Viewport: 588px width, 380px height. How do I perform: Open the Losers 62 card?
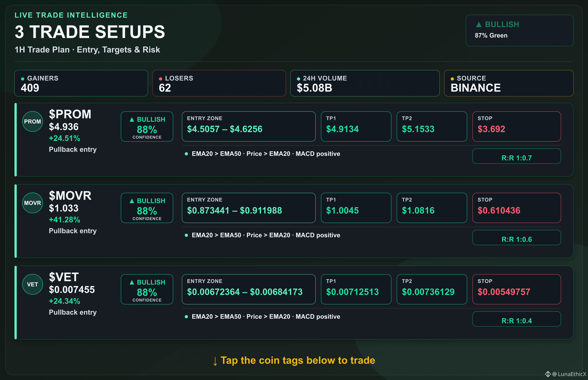coord(219,83)
